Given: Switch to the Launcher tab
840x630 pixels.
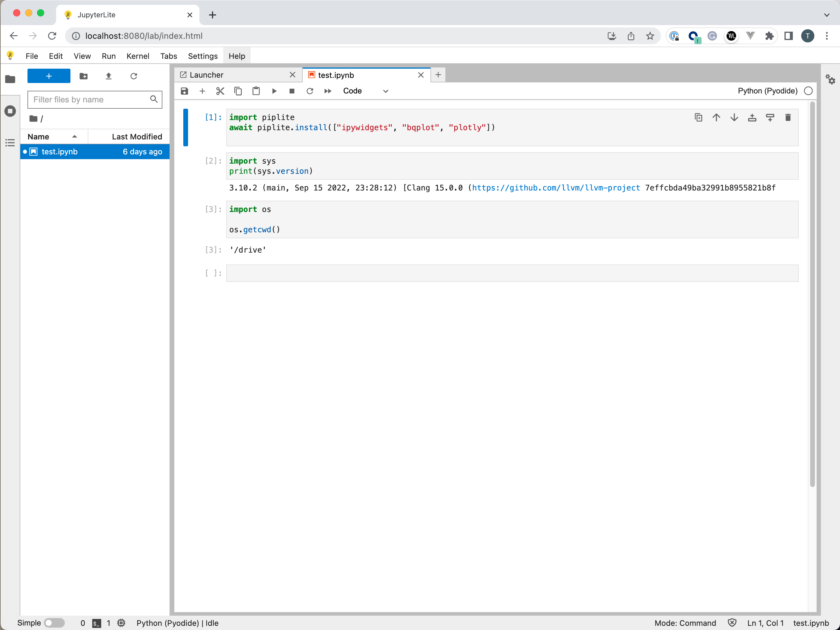Looking at the screenshot, I should tap(207, 75).
